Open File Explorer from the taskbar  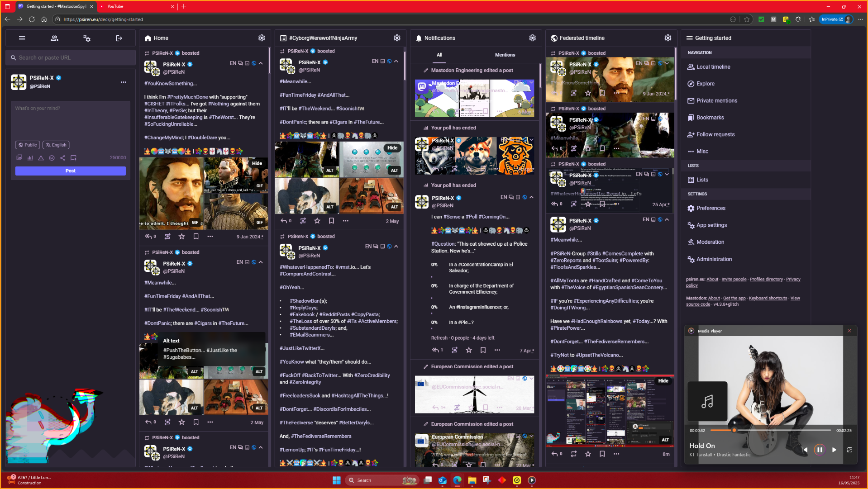(x=472, y=480)
